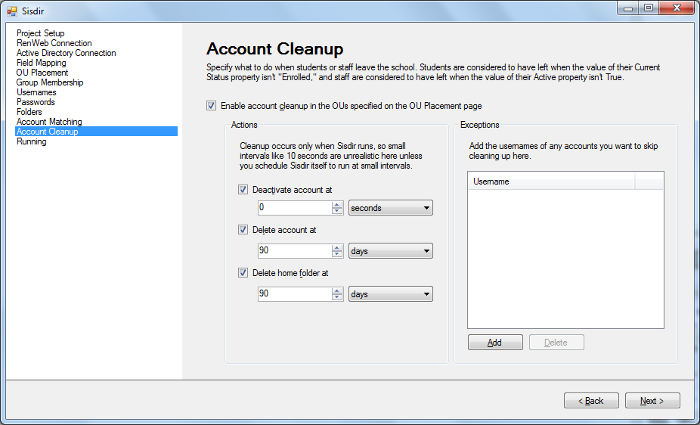The height and width of the screenshot is (425, 700).
Task: Click the Username column header
Action: pos(551,182)
